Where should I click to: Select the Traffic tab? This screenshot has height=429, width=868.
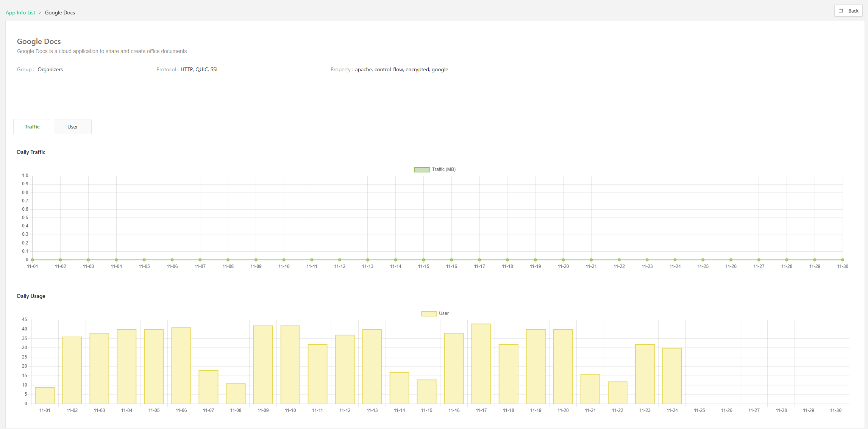[32, 127]
